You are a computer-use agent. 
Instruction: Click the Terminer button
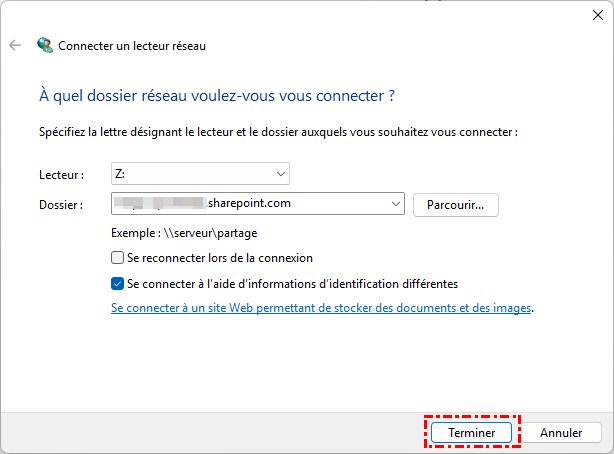click(x=472, y=433)
